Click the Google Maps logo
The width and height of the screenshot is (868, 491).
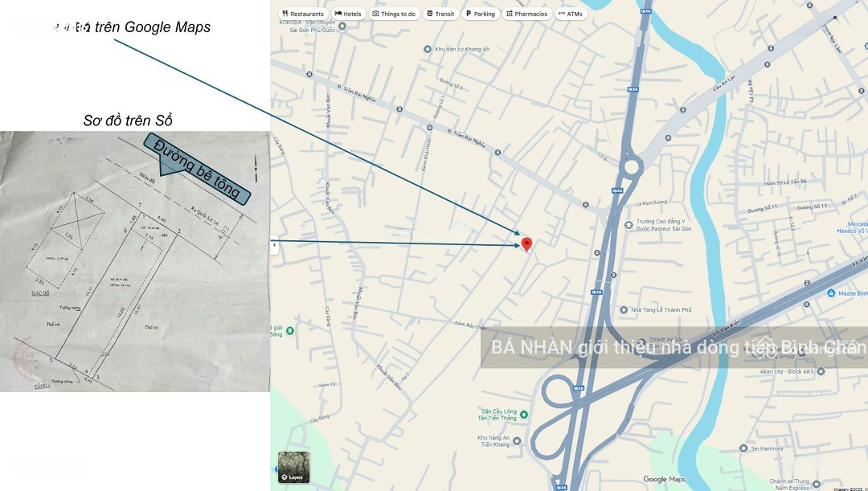point(665,480)
